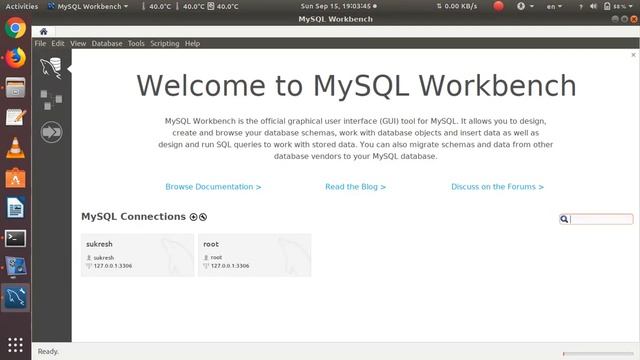Follow the Read the Blog link
This screenshot has height=360, width=640.
click(355, 187)
